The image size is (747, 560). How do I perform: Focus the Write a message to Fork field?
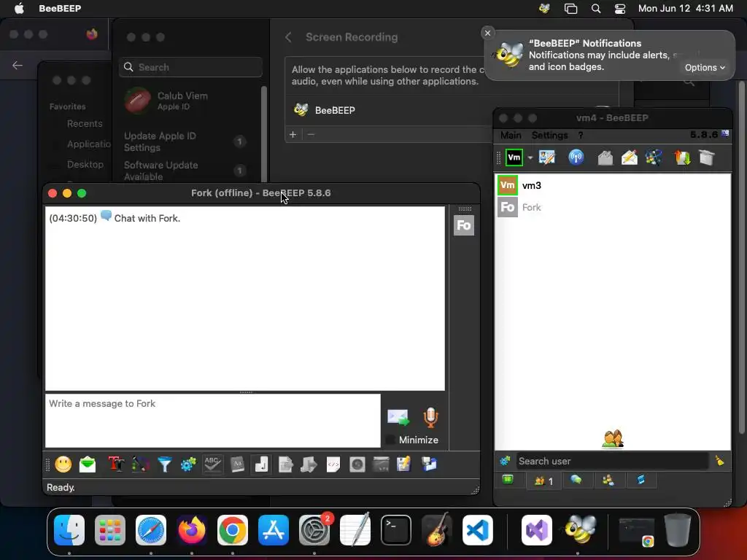click(x=212, y=421)
